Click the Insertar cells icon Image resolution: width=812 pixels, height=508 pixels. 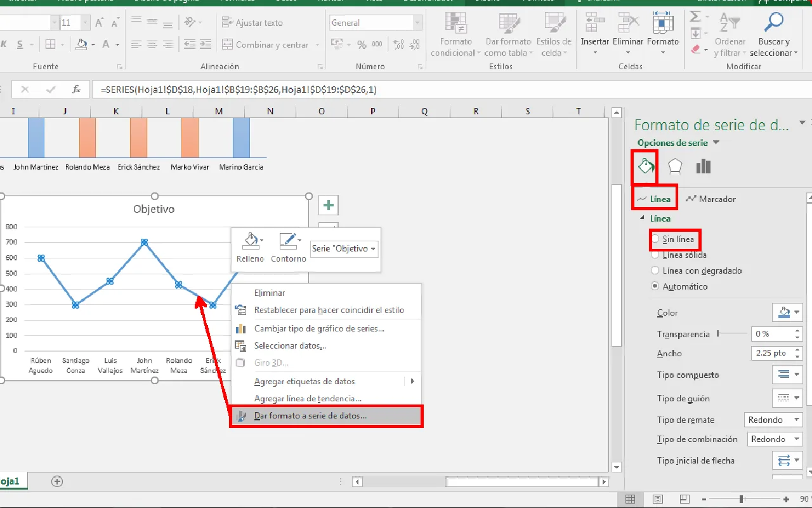click(595, 23)
